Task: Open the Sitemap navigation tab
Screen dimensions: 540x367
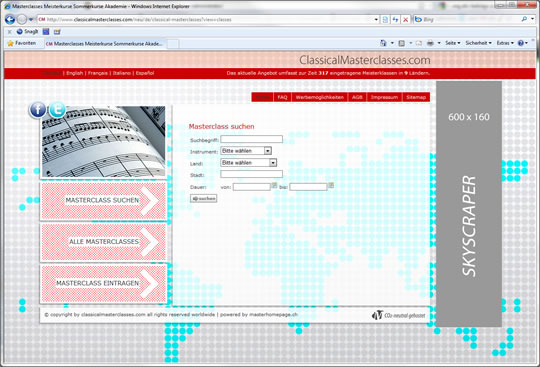Action: click(x=416, y=97)
